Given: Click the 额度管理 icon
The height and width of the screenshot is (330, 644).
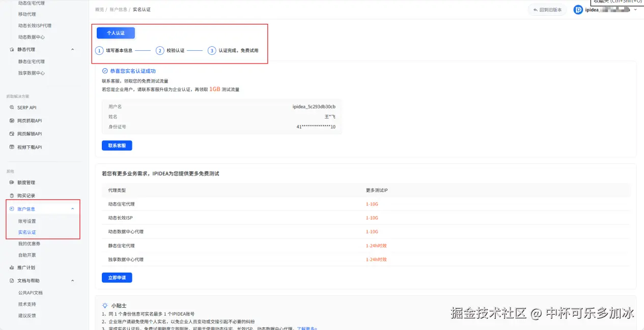Looking at the screenshot, I should point(12,182).
